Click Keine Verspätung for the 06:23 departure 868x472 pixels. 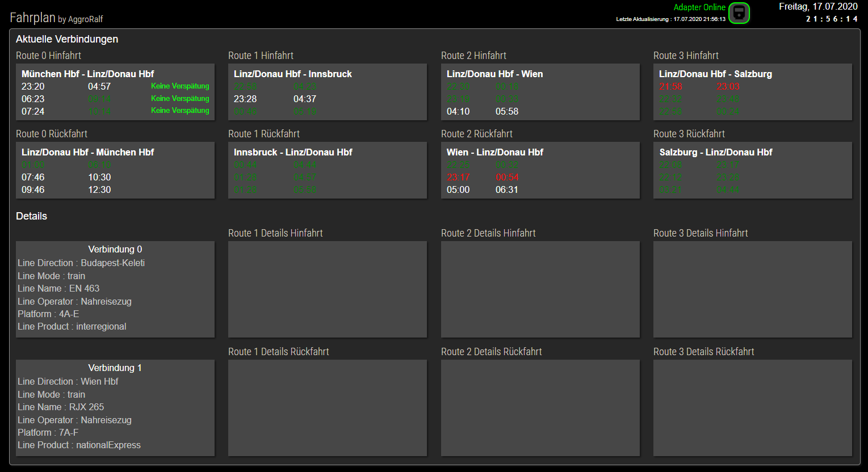click(180, 99)
